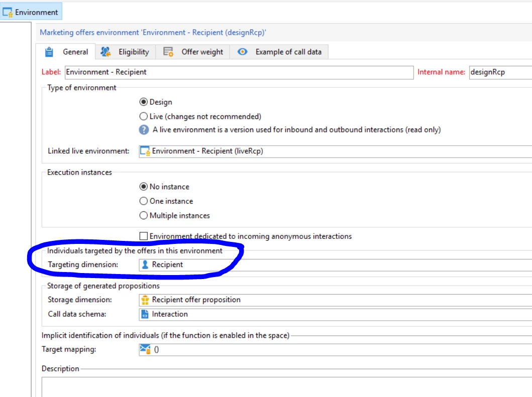Click the Interaction schema document icon
The width and height of the screenshot is (532, 397).
tap(145, 314)
